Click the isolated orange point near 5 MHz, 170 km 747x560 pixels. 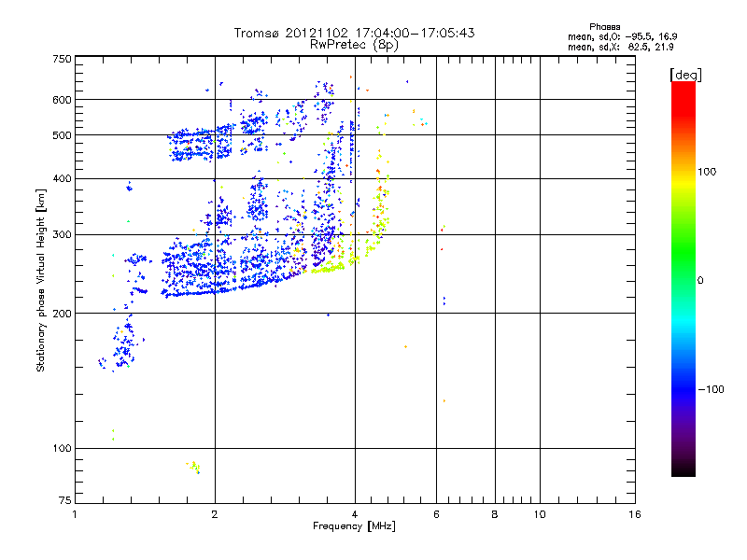tap(405, 346)
